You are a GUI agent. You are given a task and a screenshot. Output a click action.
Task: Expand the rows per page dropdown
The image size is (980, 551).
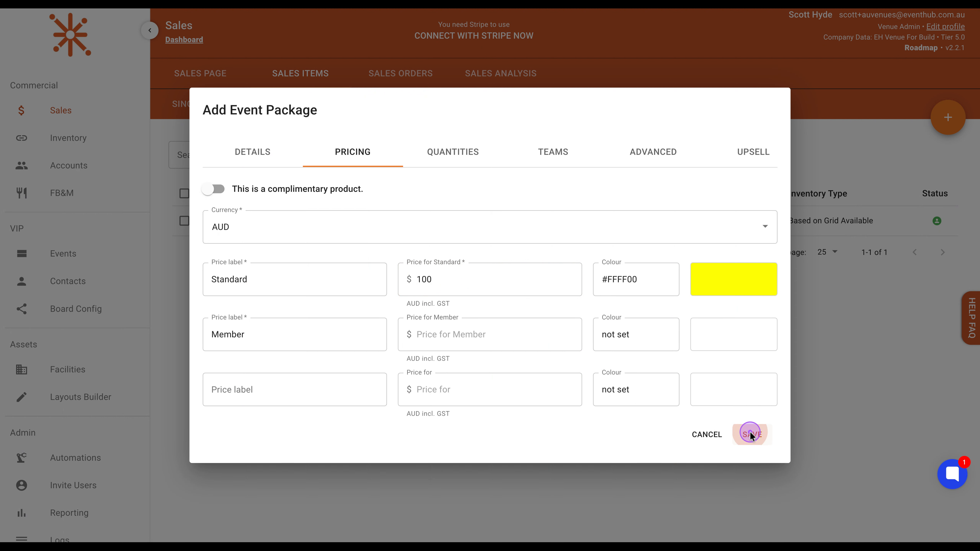tap(827, 252)
